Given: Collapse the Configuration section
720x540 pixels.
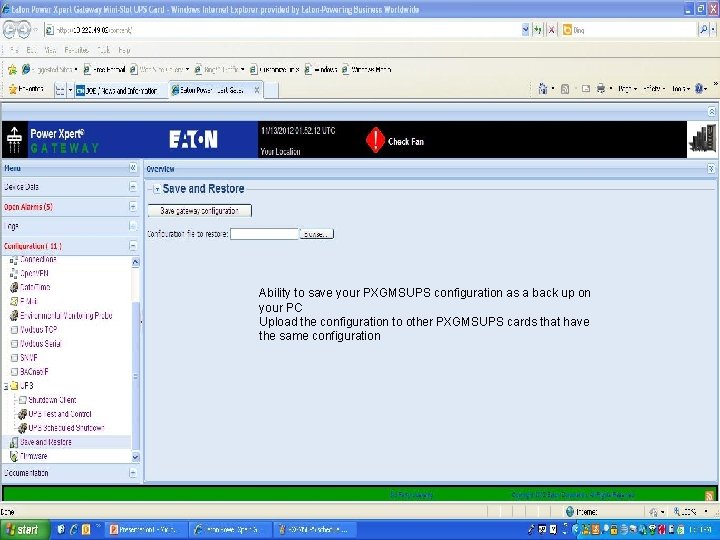Looking at the screenshot, I should [133, 246].
